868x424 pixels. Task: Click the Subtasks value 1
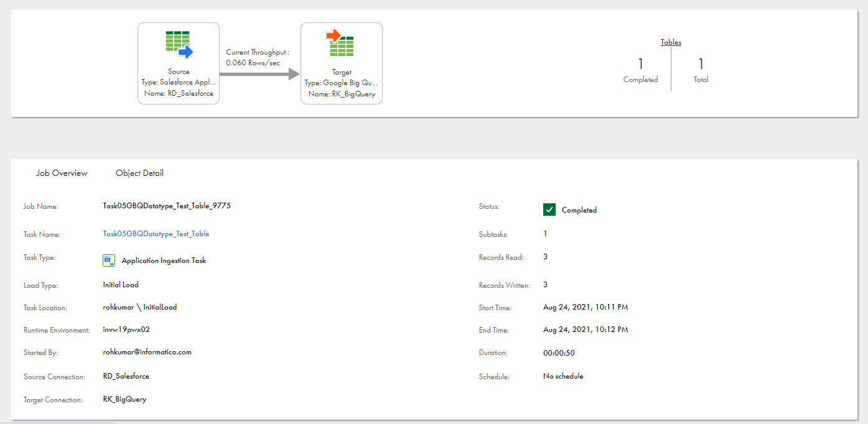(546, 234)
